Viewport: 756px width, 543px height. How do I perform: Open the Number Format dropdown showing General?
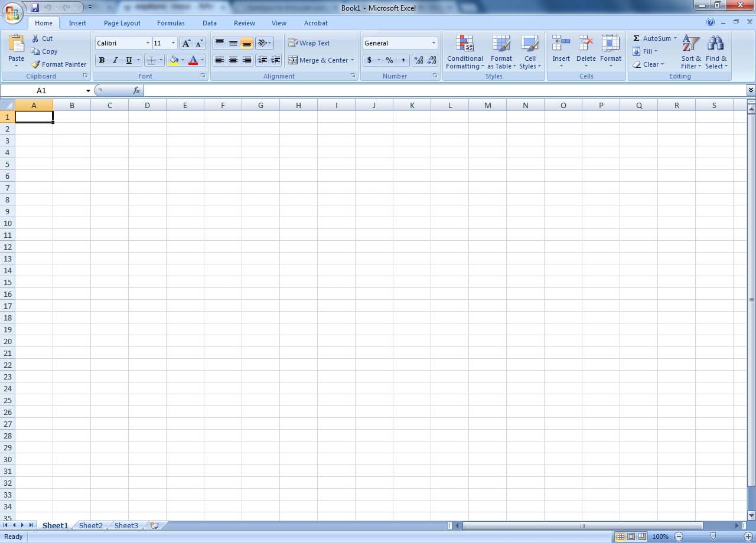tap(433, 42)
